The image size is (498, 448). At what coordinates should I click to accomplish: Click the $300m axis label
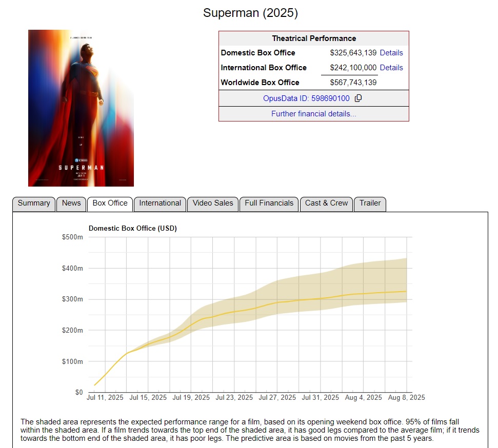(72, 299)
